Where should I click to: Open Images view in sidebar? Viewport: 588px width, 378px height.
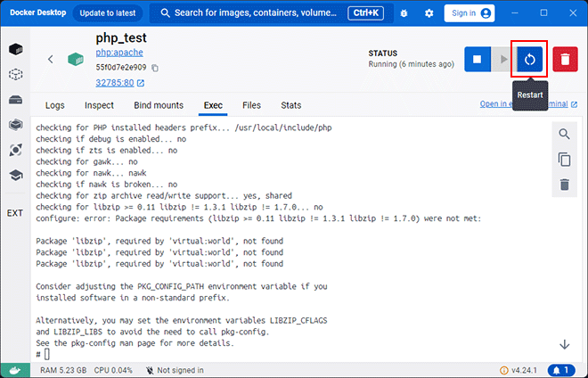point(16,74)
